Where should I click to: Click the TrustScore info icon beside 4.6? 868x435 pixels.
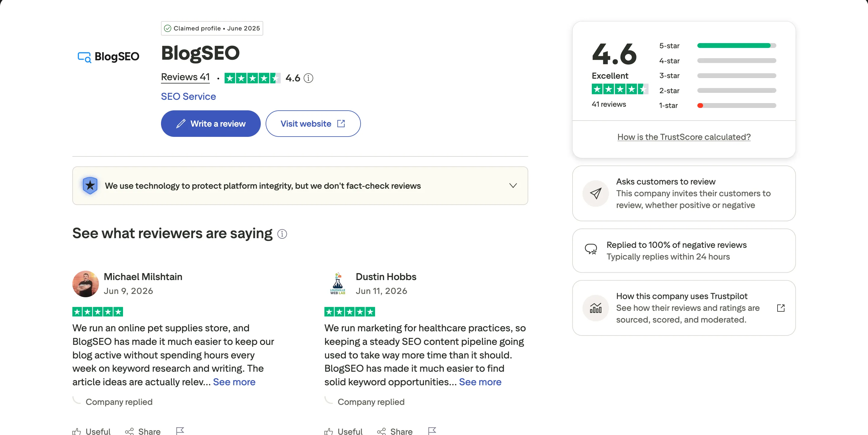coord(308,78)
